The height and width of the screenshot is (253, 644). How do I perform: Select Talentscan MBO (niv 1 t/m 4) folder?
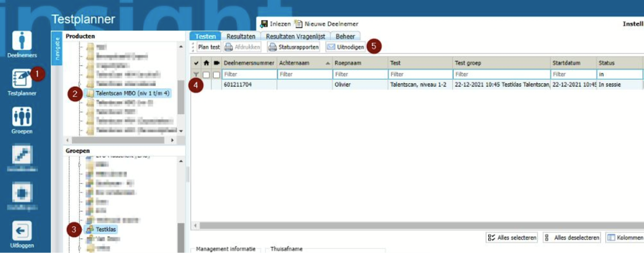pos(132,93)
